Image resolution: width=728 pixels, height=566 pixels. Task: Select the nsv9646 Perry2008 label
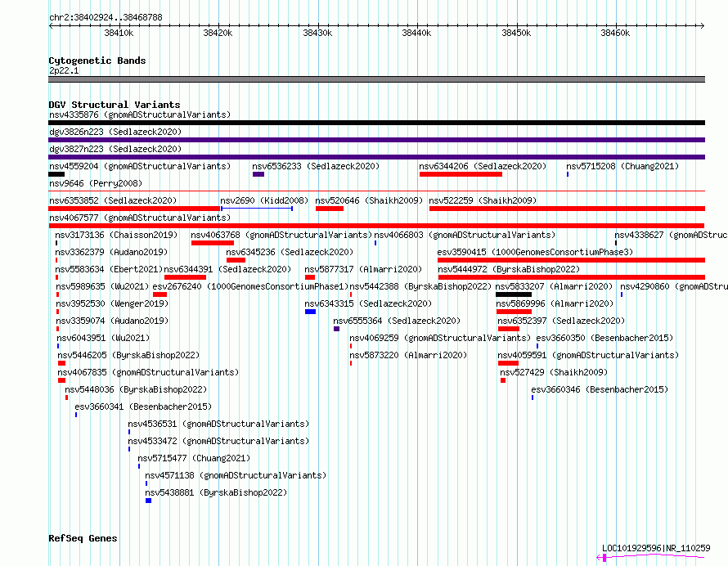96,183
